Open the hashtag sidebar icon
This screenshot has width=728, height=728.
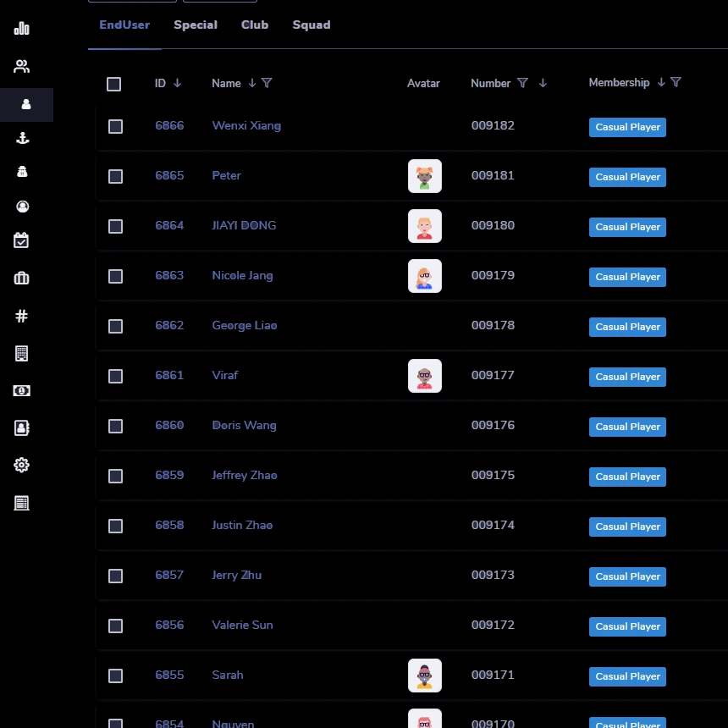[22, 316]
